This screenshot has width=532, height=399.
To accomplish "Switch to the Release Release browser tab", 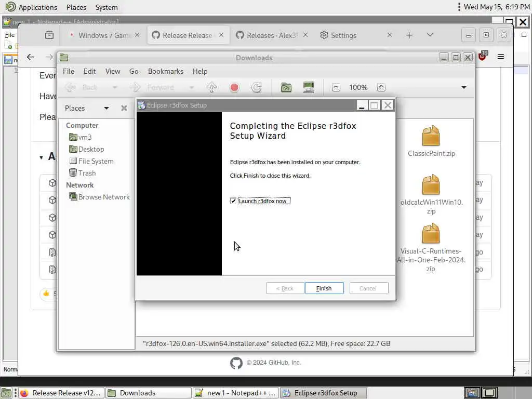I will (187, 35).
